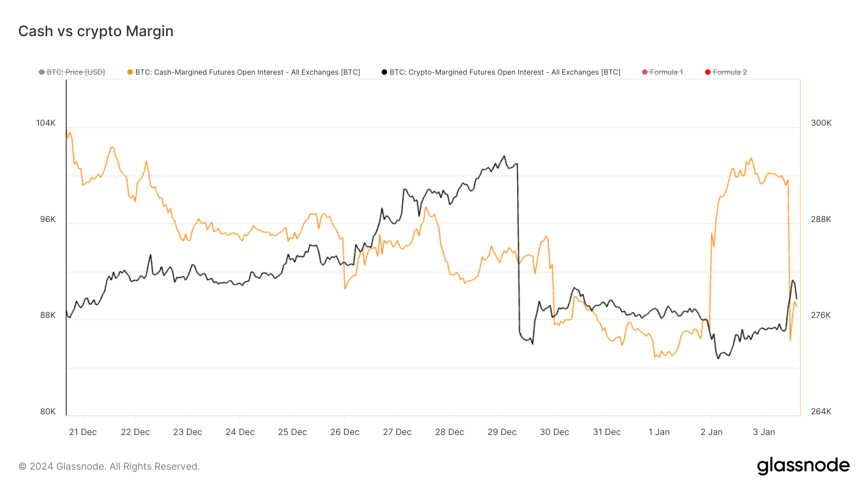Click the orange Cash-Margined legend dot

click(x=129, y=72)
